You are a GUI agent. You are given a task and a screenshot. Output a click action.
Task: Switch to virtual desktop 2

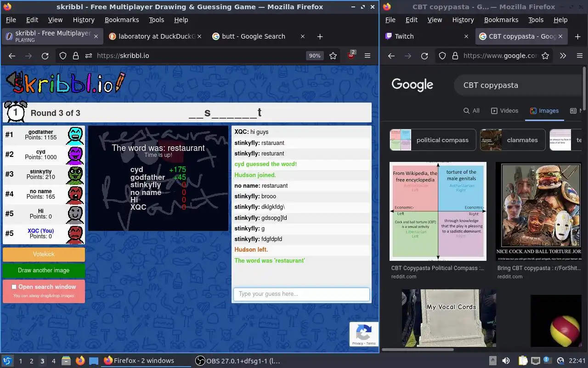click(31, 361)
